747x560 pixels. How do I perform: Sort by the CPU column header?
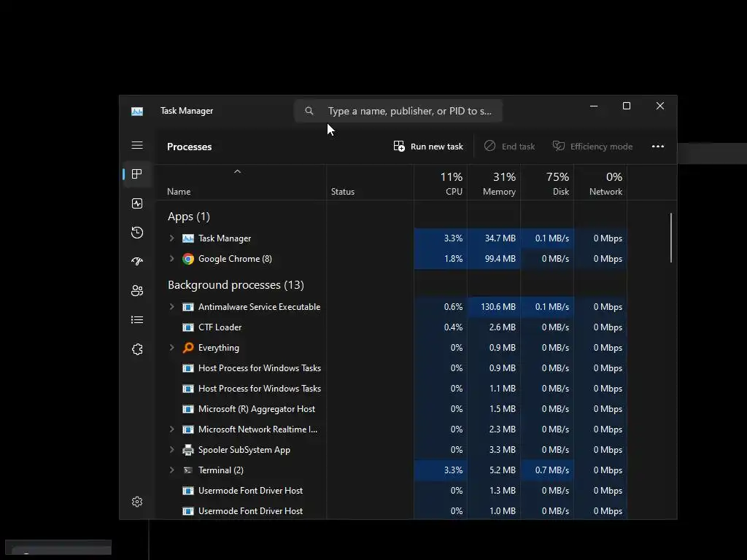pyautogui.click(x=441, y=183)
